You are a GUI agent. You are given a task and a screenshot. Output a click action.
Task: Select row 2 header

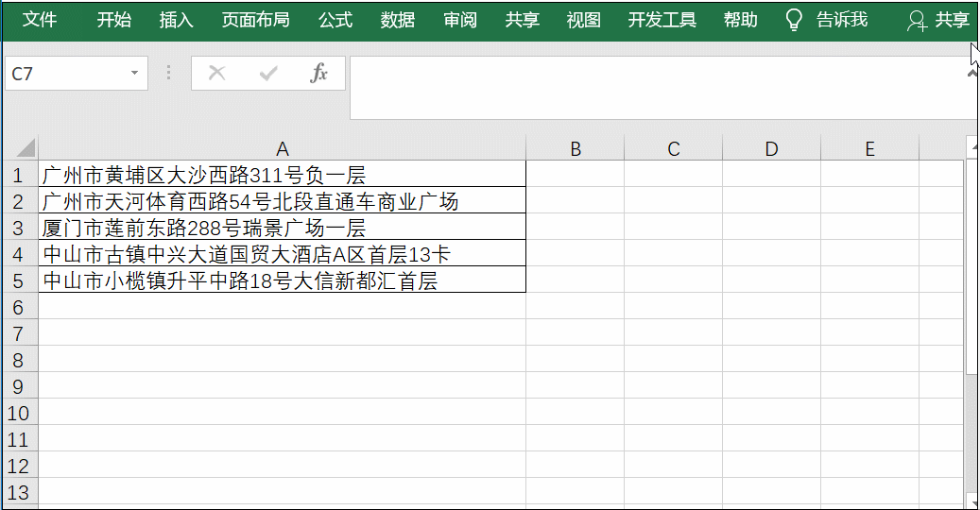point(19,201)
